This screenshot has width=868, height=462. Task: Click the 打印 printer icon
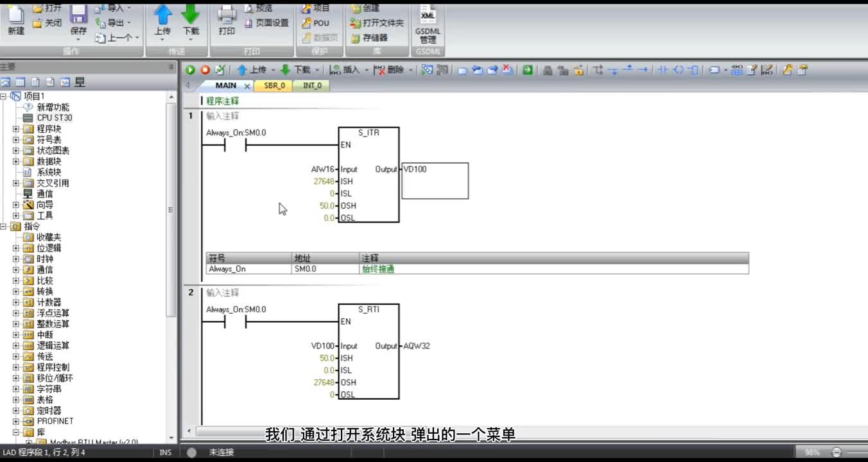click(227, 19)
